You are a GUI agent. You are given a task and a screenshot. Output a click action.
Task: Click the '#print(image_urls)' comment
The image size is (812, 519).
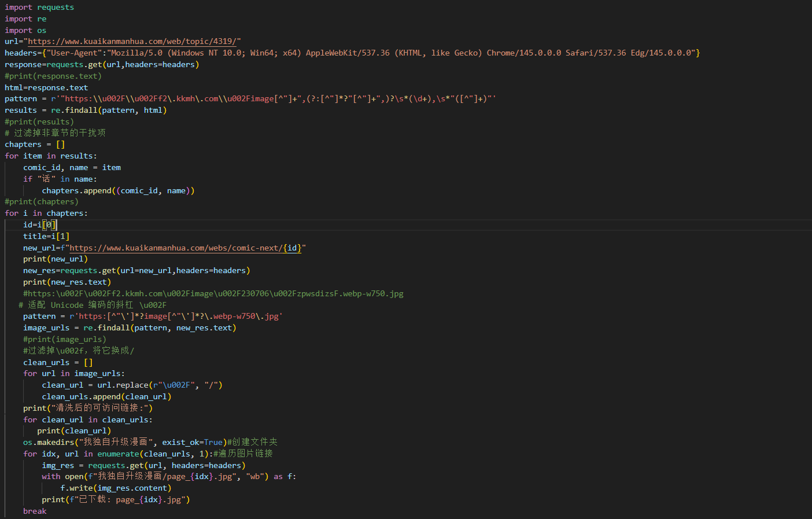65,340
